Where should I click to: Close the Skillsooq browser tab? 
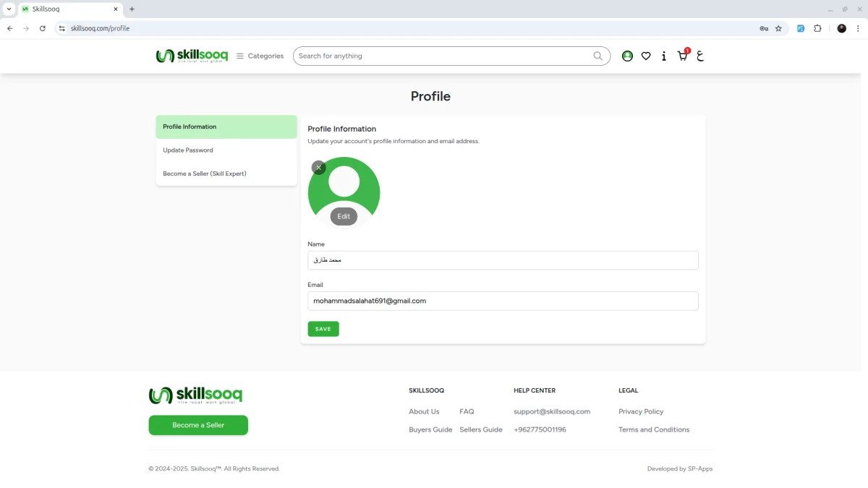(x=116, y=9)
